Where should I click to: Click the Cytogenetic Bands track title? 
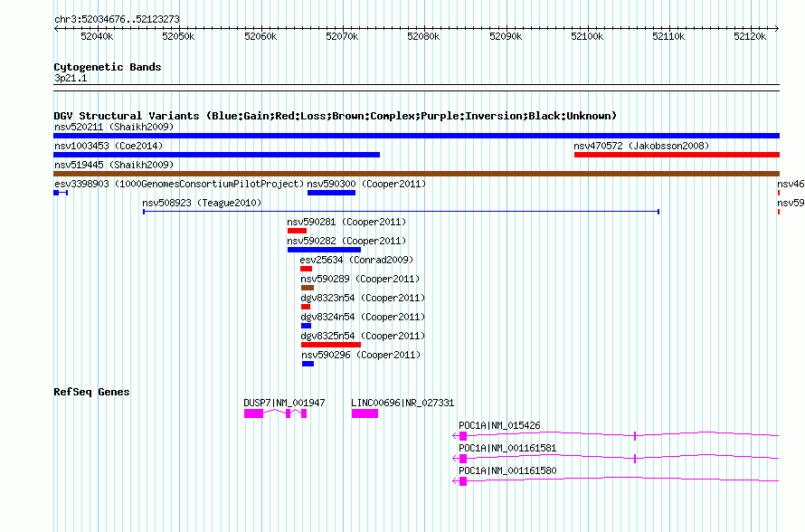click(x=108, y=67)
